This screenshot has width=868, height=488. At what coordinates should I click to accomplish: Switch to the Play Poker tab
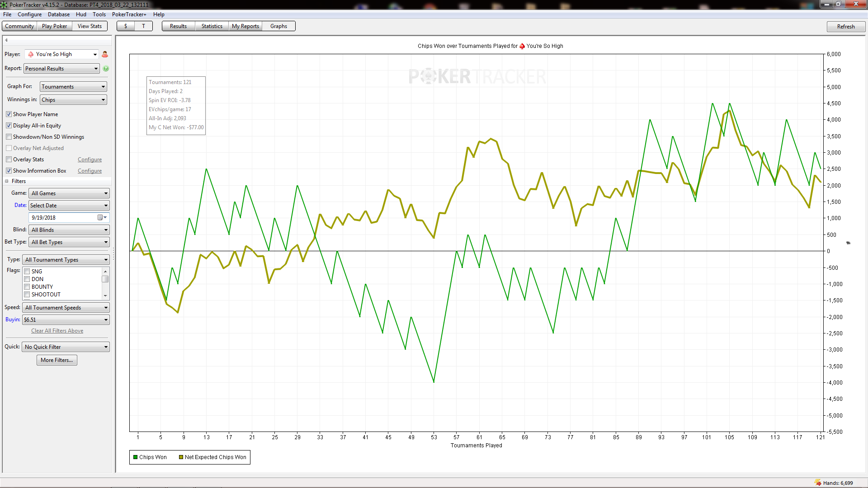(55, 26)
